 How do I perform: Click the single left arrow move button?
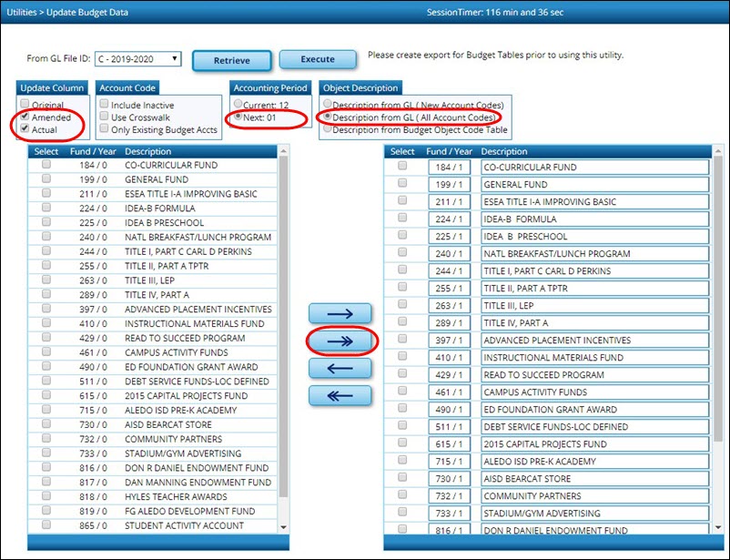(340, 368)
